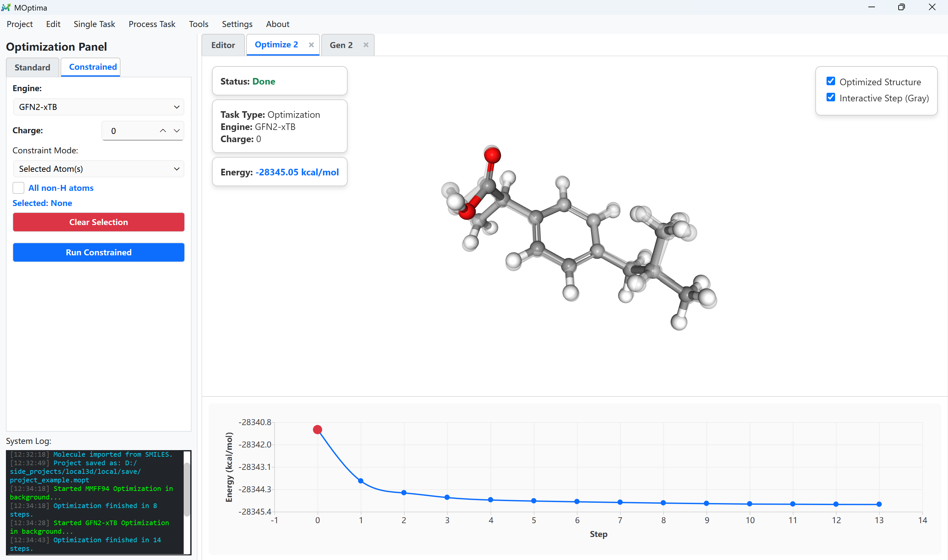Open the Edit menu
Screen dimensions: 948x560
tap(53, 24)
